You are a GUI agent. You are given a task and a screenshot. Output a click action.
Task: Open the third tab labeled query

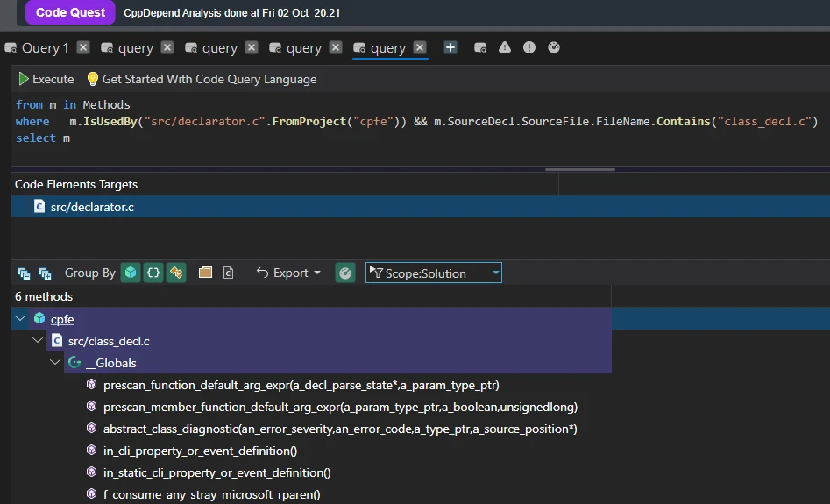click(x=211, y=48)
